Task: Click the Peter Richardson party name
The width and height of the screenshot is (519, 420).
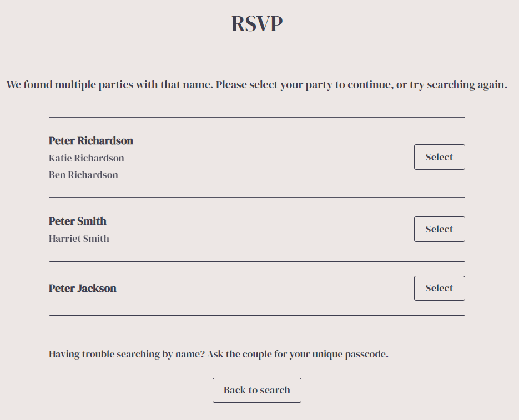Action: tap(90, 140)
